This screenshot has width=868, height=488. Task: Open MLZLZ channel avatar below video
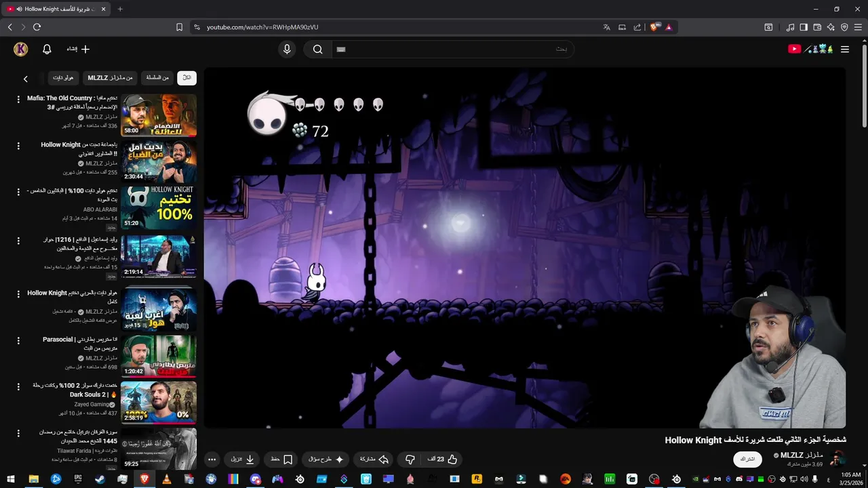[838, 459]
